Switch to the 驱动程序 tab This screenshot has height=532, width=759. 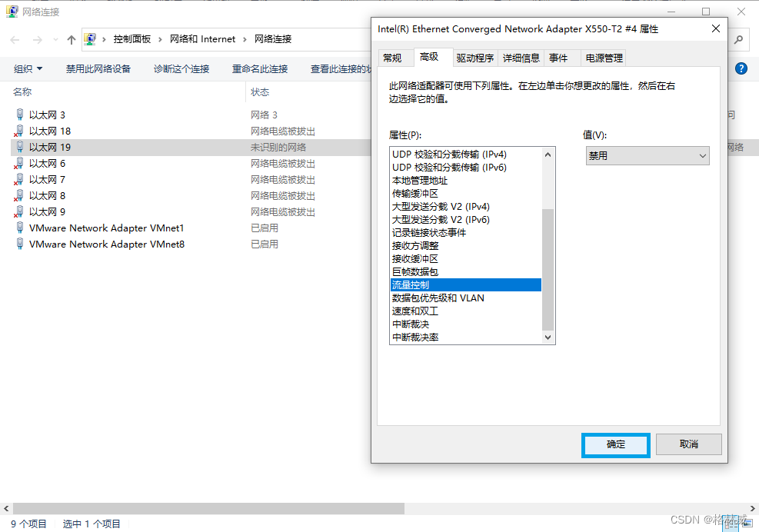point(475,58)
